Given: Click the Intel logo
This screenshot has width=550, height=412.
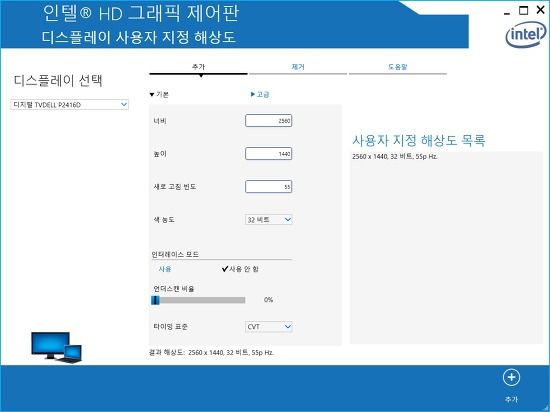Looking at the screenshot, I should [x=526, y=34].
